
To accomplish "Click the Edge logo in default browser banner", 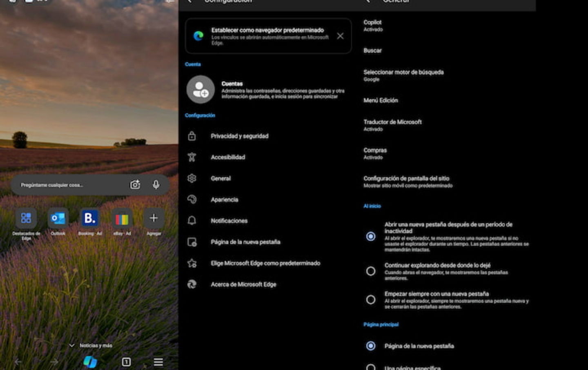I will pos(198,36).
